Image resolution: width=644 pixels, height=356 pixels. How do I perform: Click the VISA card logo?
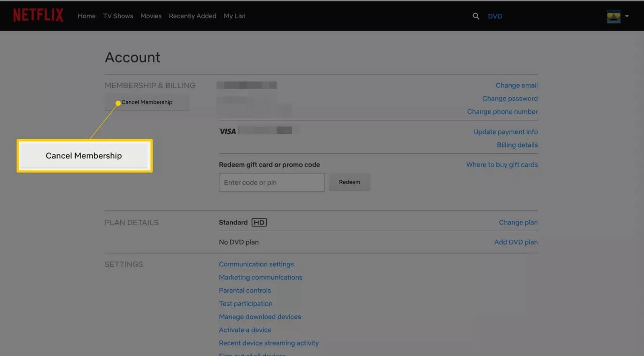click(x=227, y=131)
